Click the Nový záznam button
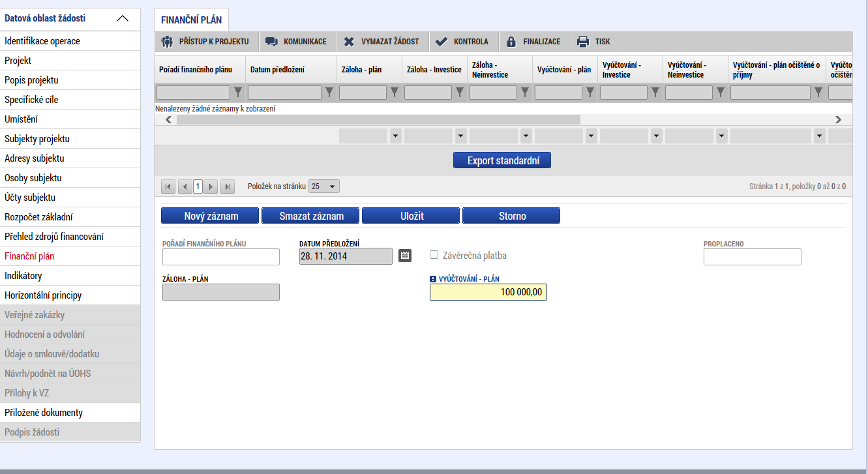The height and width of the screenshot is (474, 868). [211, 216]
